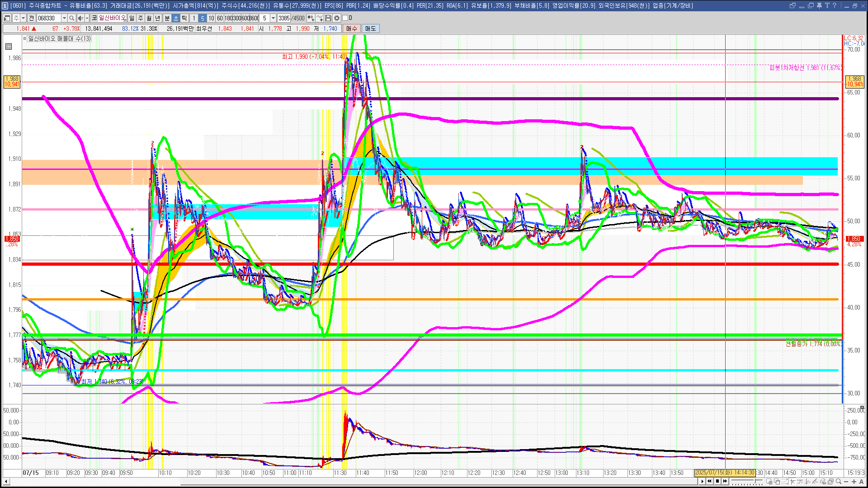Open chart settings gear icon
Screen dimensions: 868x488
[337, 18]
